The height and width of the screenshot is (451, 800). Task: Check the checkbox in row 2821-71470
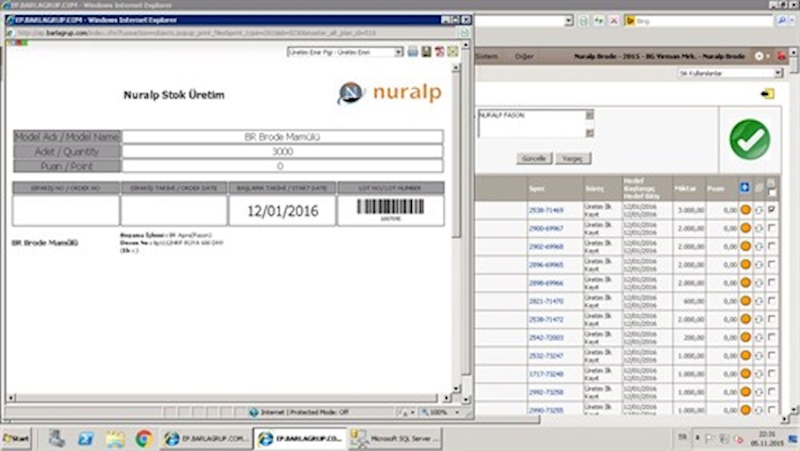[x=771, y=300]
